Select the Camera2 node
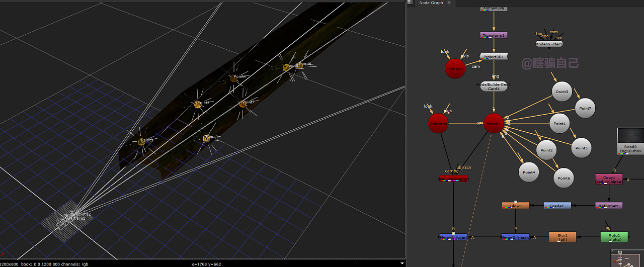 tap(438, 123)
